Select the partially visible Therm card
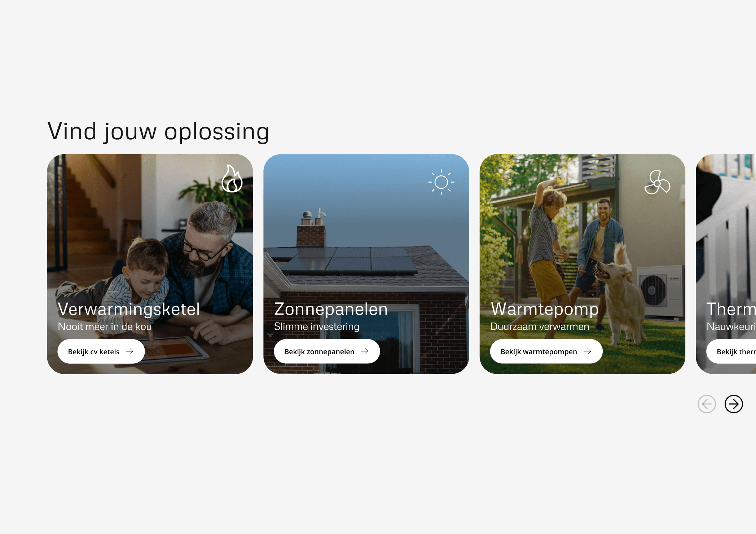 point(726,264)
